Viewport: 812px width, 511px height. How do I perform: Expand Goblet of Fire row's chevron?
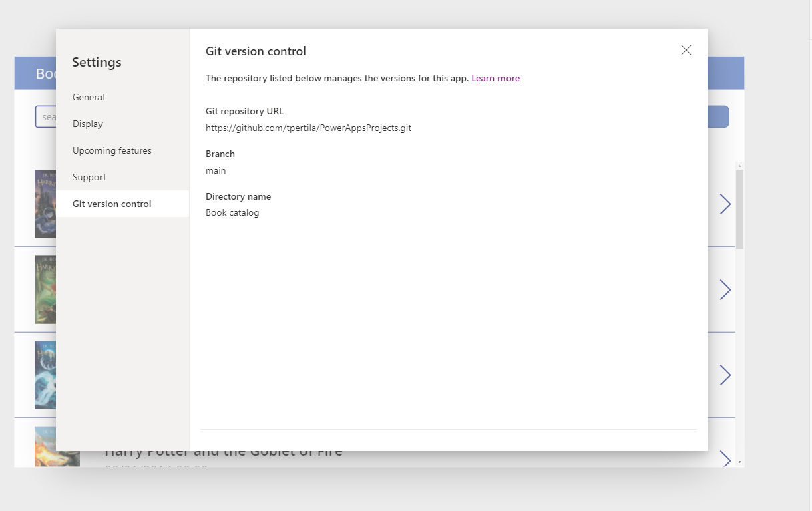coord(725,459)
